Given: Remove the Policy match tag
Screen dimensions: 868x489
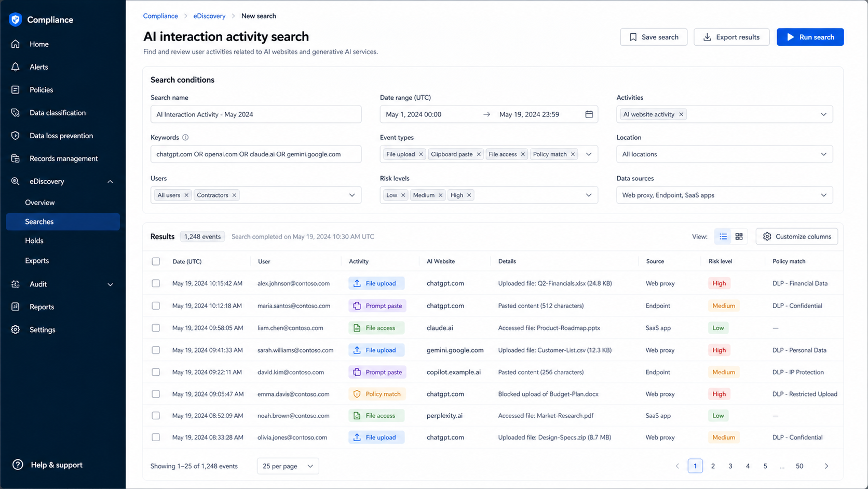Looking at the screenshot, I should (x=573, y=154).
